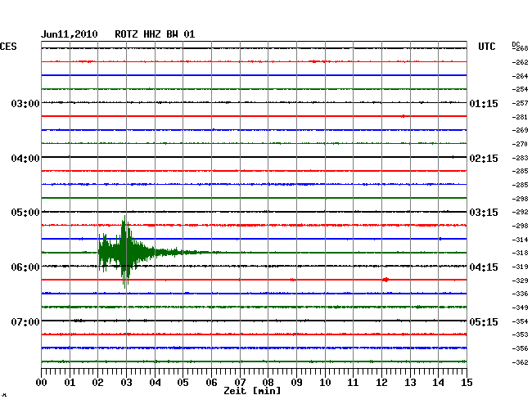Select the DC offset value -270
The image size is (532, 404).
520,145
